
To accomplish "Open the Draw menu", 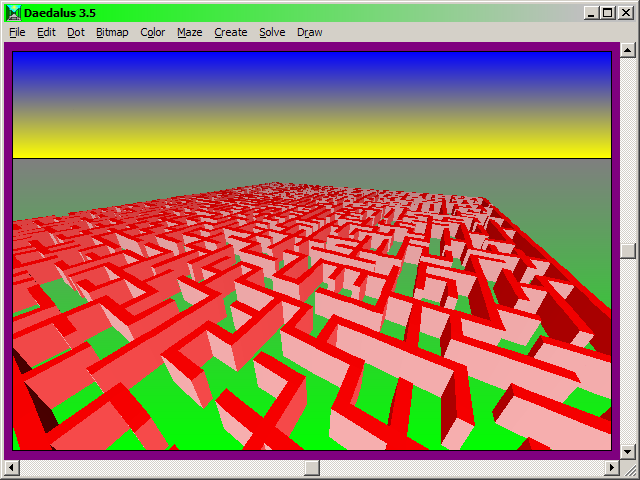I will (x=310, y=32).
